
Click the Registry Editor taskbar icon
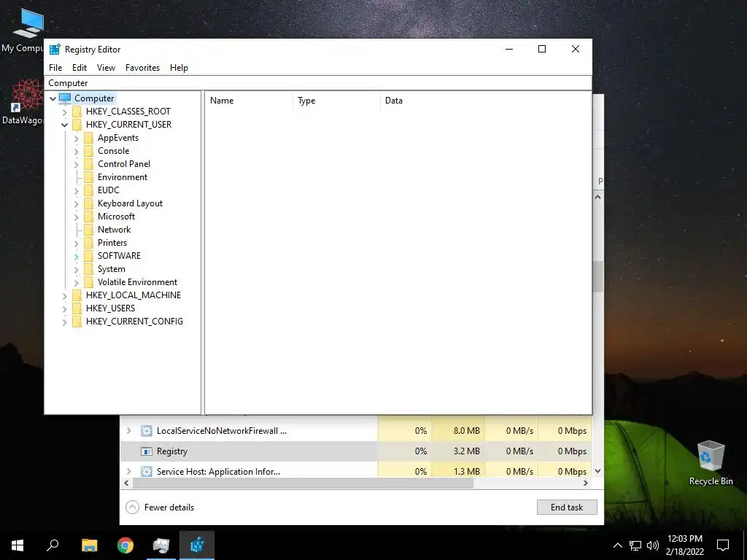[x=197, y=545]
